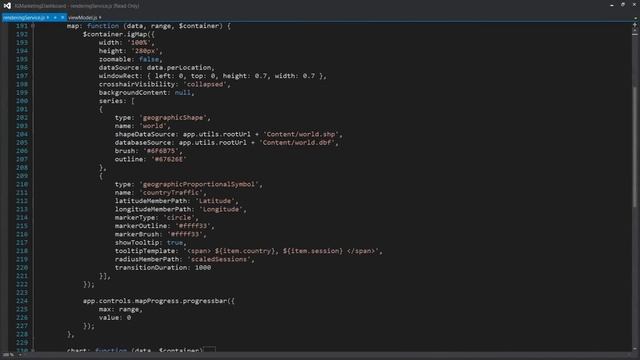Collapse the map function at line 191
Screen dimensions: 640x360
click(x=33, y=26)
